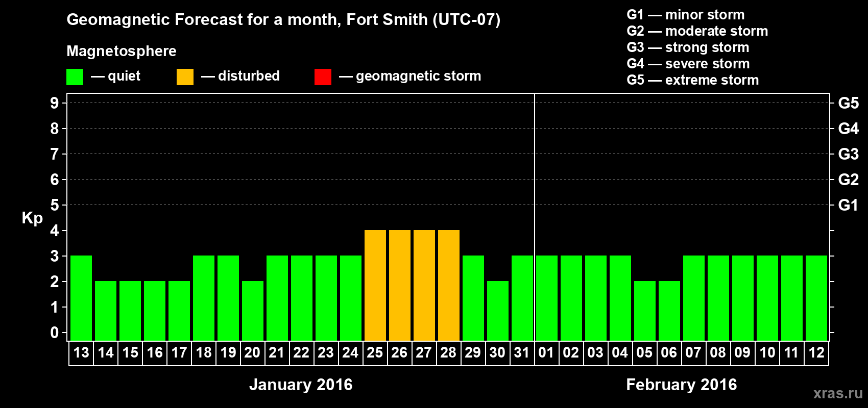Viewport: 868px width, 408px height.
Task: Click the 'Magnetosphere' heading
Action: (x=122, y=51)
